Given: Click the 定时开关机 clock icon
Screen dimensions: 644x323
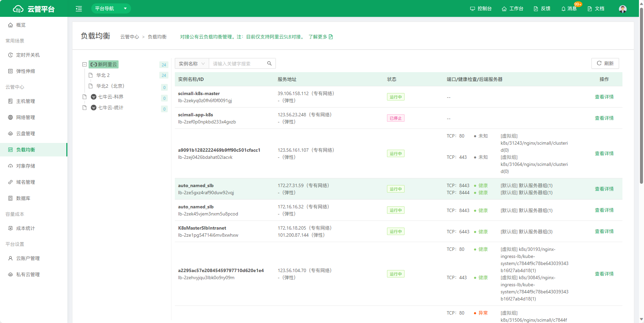Looking at the screenshot, I should pos(10,55).
